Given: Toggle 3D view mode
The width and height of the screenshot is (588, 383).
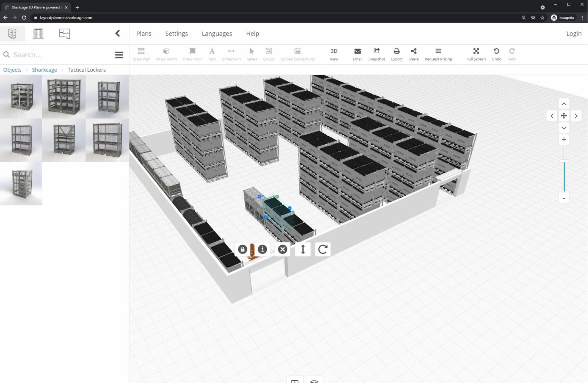Looking at the screenshot, I should pos(334,54).
